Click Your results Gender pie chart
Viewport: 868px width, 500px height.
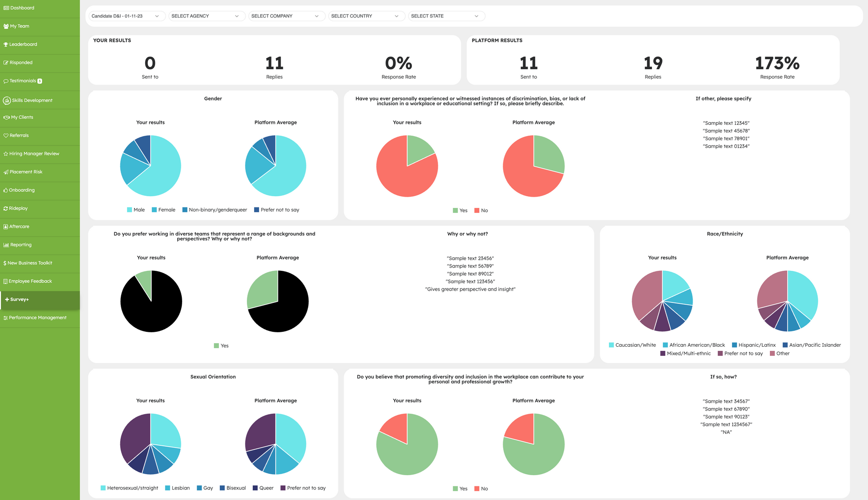(x=151, y=166)
